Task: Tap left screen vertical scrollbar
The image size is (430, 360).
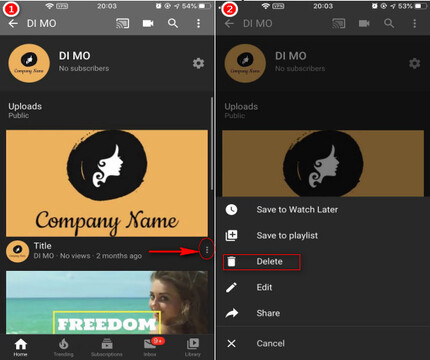Action: [x=212, y=144]
